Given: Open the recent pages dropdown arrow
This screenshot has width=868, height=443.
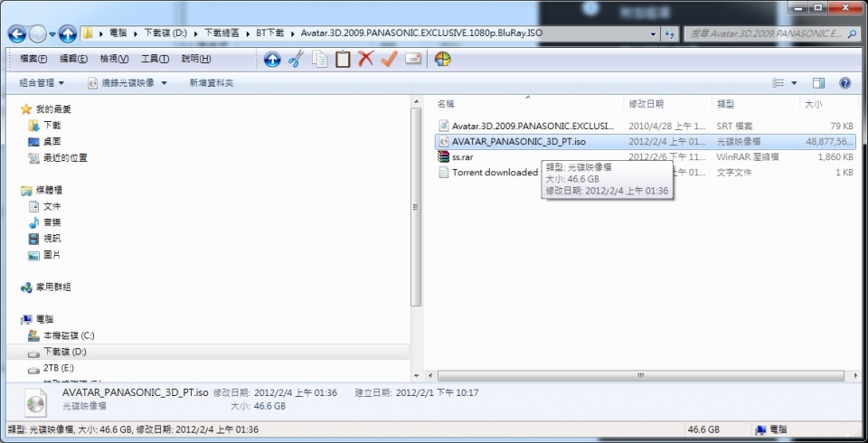Looking at the screenshot, I should (x=52, y=34).
